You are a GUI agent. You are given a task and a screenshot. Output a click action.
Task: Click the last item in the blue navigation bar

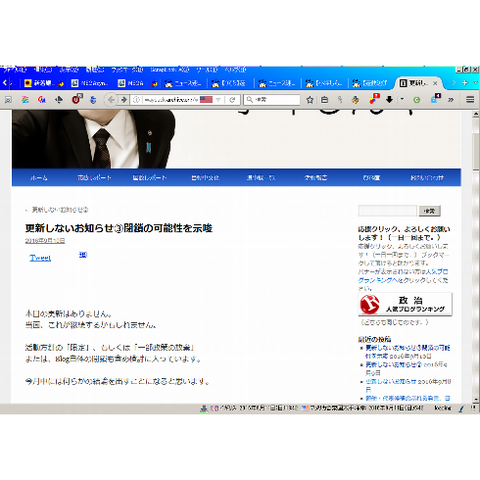[427, 178]
